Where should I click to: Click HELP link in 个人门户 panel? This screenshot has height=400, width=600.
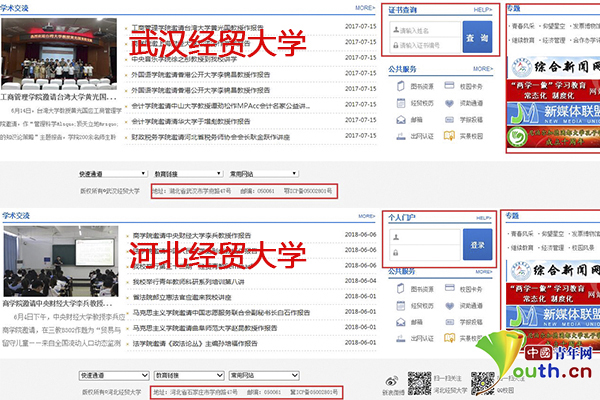(484, 218)
